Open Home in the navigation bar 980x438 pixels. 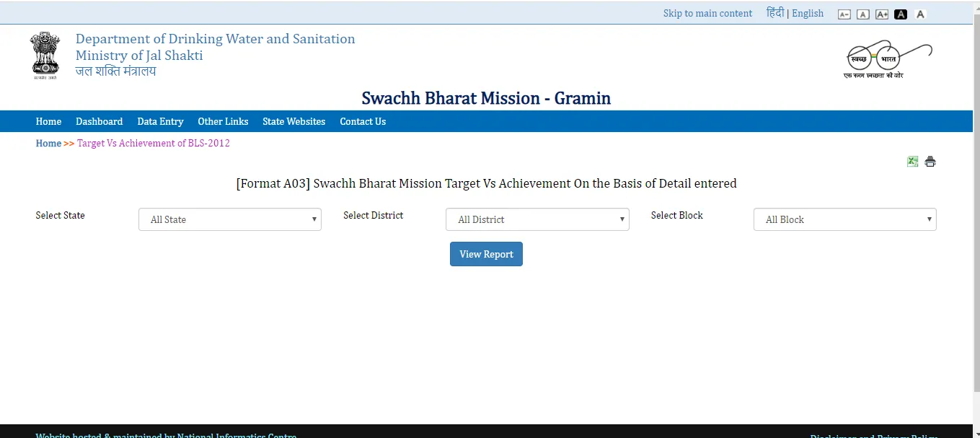point(48,121)
